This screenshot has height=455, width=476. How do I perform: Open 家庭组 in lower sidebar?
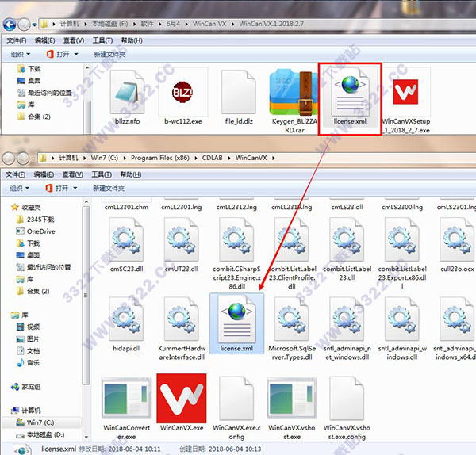tap(25, 387)
